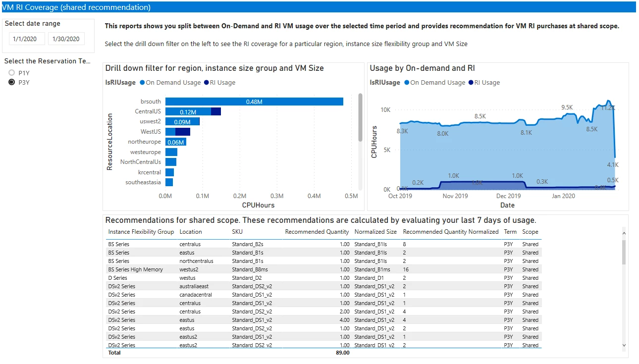
Task: Click the eastus2 row Standard_DS1_v2 SKU cell
Action: point(252,337)
